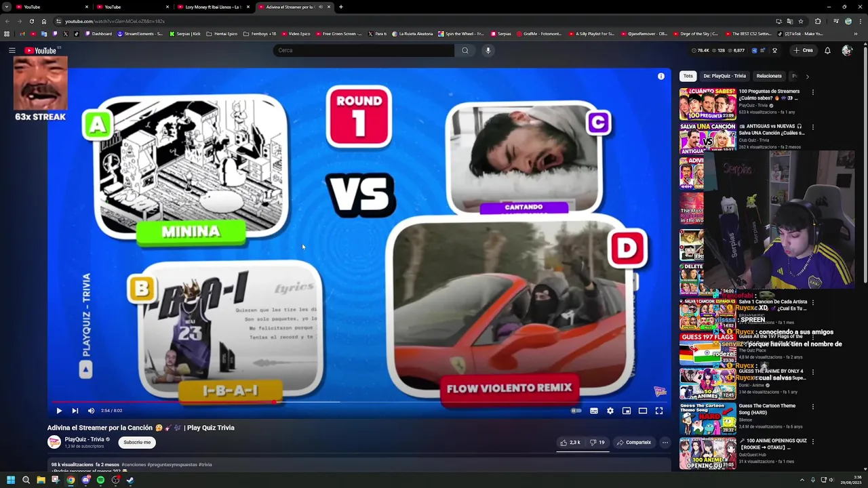Open options for 100 ANIME OPENING QUIZ
The height and width of the screenshot is (488, 868).
[x=812, y=441]
